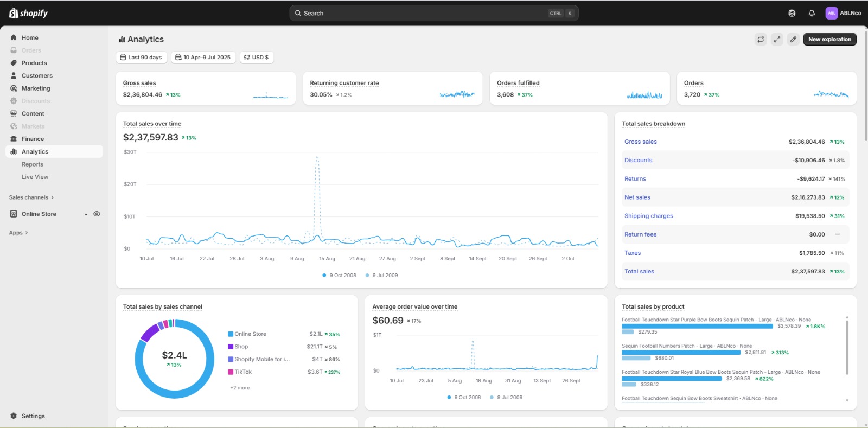Image resolution: width=868 pixels, height=428 pixels.
Task: Go to Customers in sidebar
Action: [x=37, y=75]
